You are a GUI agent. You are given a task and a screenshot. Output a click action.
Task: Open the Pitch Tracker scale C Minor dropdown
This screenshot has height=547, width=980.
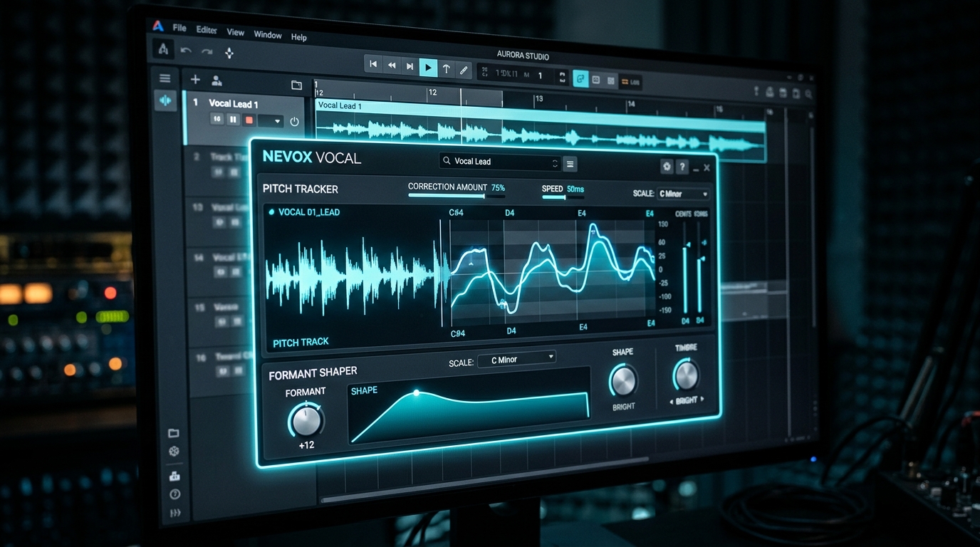[x=684, y=194]
